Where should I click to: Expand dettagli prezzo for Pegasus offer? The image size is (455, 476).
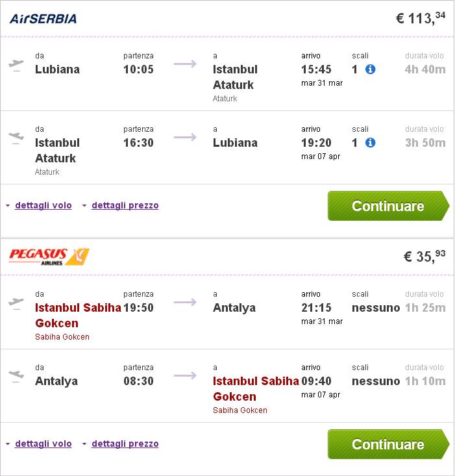(x=125, y=444)
